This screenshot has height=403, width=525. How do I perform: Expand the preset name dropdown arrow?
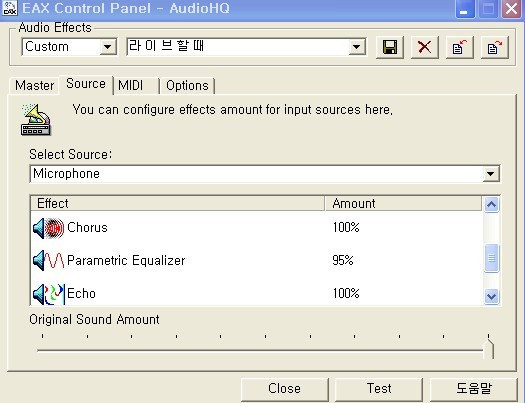click(357, 47)
